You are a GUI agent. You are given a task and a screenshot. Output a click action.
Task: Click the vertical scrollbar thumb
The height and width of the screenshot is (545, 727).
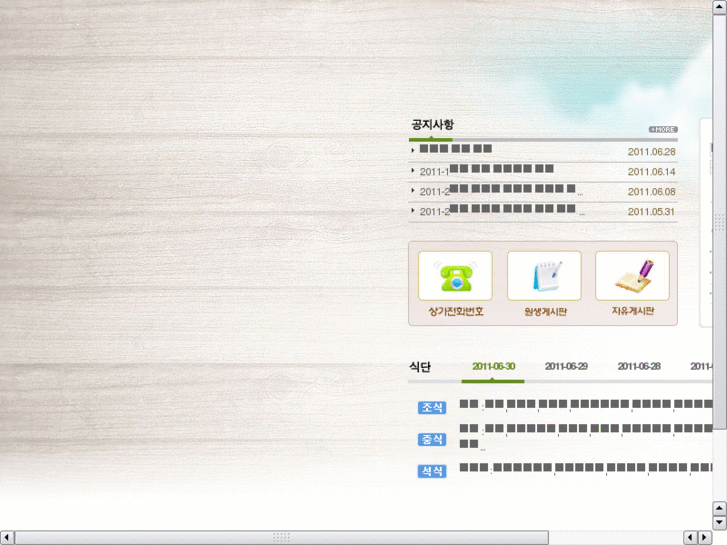720,222
